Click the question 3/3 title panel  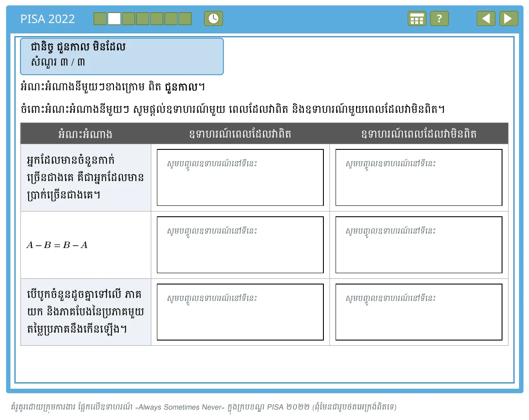pyautogui.click(x=122, y=56)
